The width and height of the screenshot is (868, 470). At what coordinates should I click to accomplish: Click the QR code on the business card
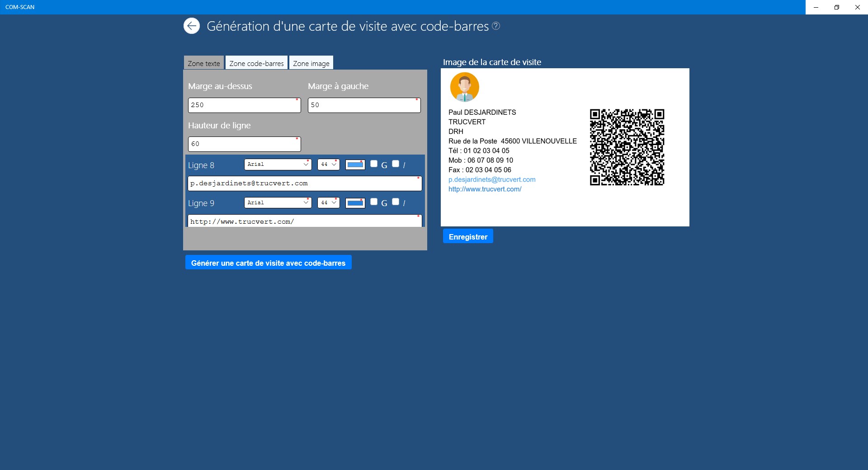pyautogui.click(x=627, y=146)
